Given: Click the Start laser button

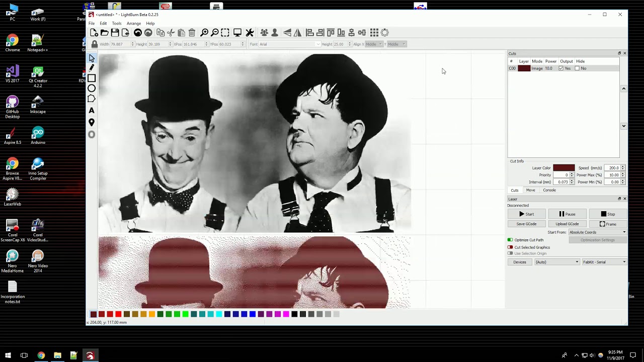Looking at the screenshot, I should tap(526, 214).
